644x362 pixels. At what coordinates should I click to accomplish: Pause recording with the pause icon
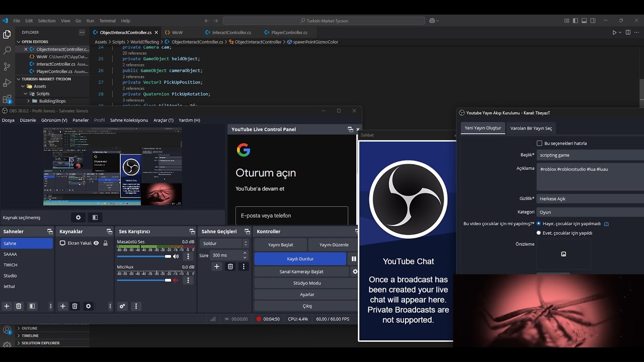354,259
